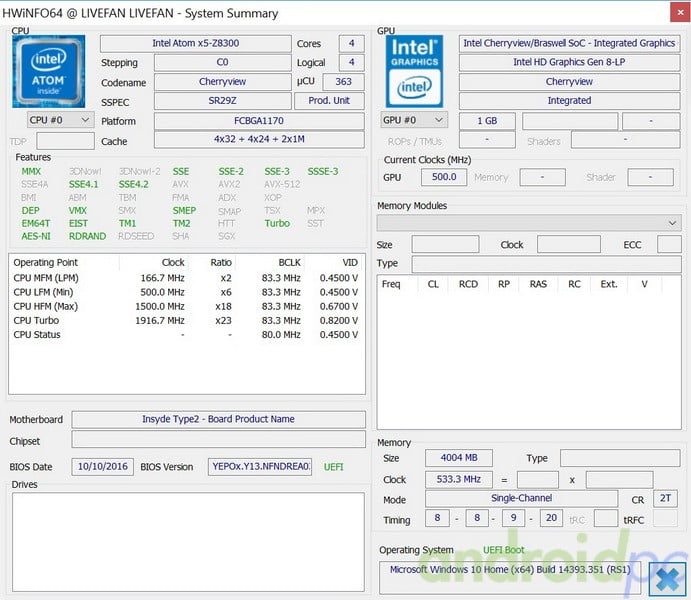The image size is (691, 600).
Task: Click the EM64T feature label
Action: [36, 223]
